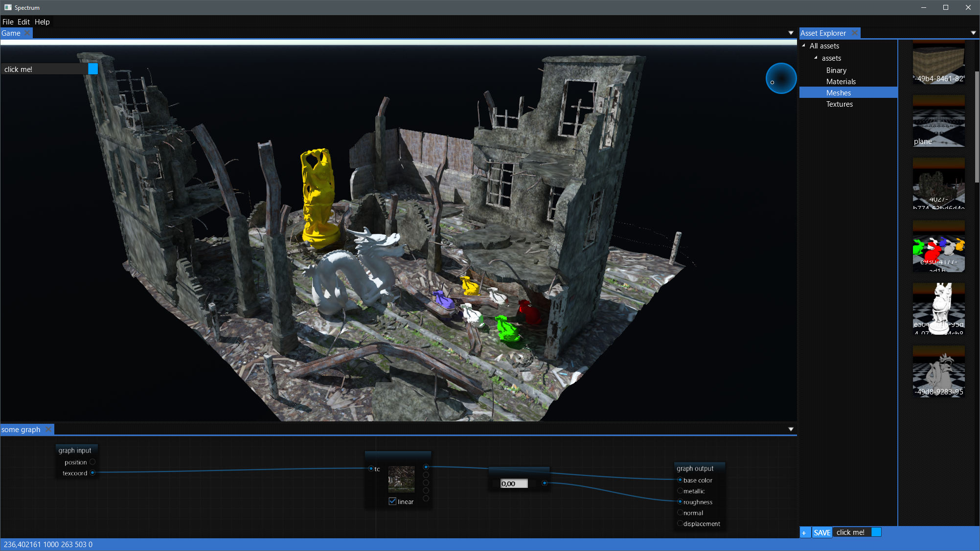The width and height of the screenshot is (980, 551).
Task: Click the 'click me!' button in viewport
Action: [44, 69]
